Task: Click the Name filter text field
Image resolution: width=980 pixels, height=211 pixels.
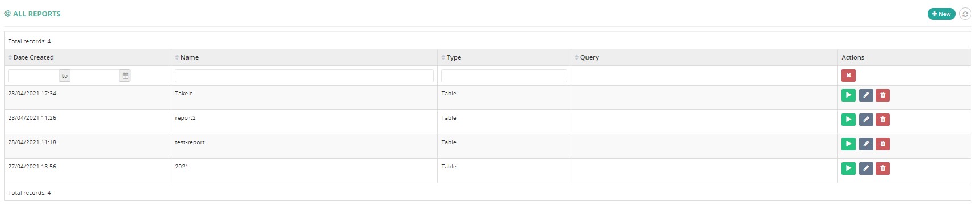Action: coord(304,75)
